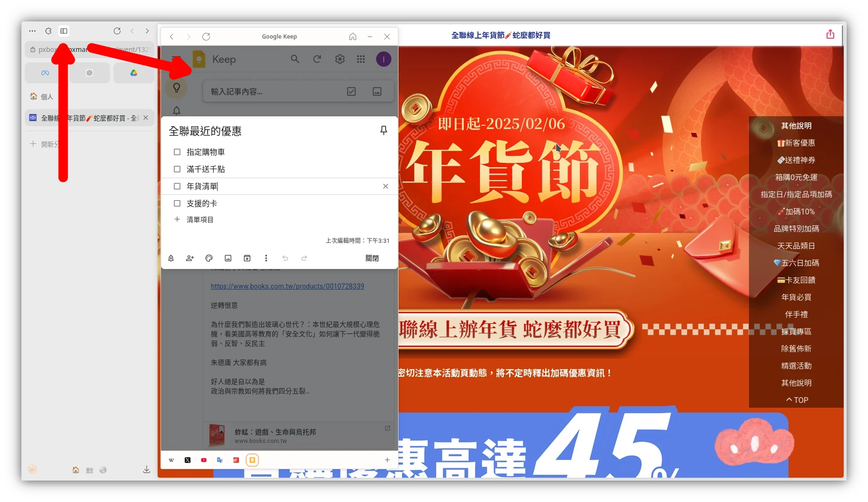868x502 pixels.
Task: Check the 滿千送千點 item
Action: pos(177,169)
